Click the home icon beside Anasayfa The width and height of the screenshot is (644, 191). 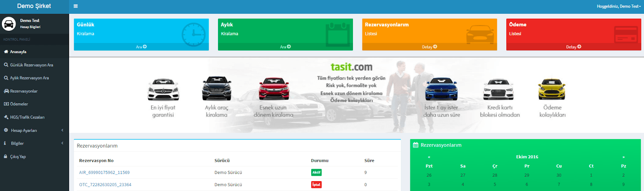[x=6, y=51]
